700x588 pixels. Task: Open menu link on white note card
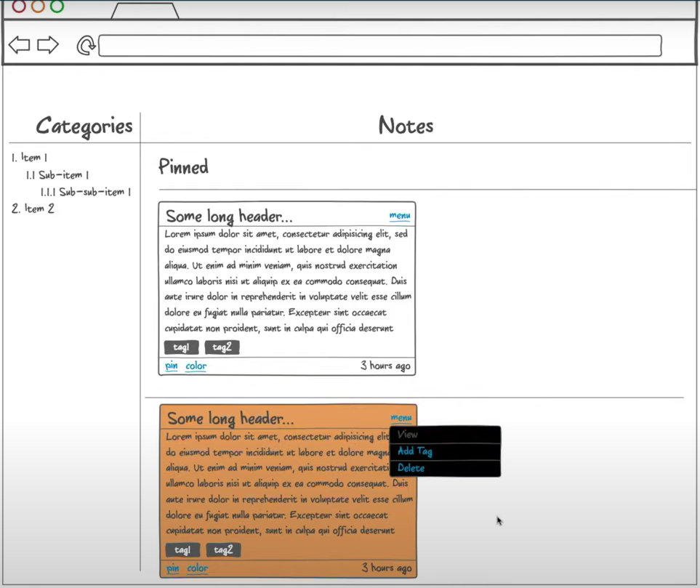pyautogui.click(x=400, y=216)
